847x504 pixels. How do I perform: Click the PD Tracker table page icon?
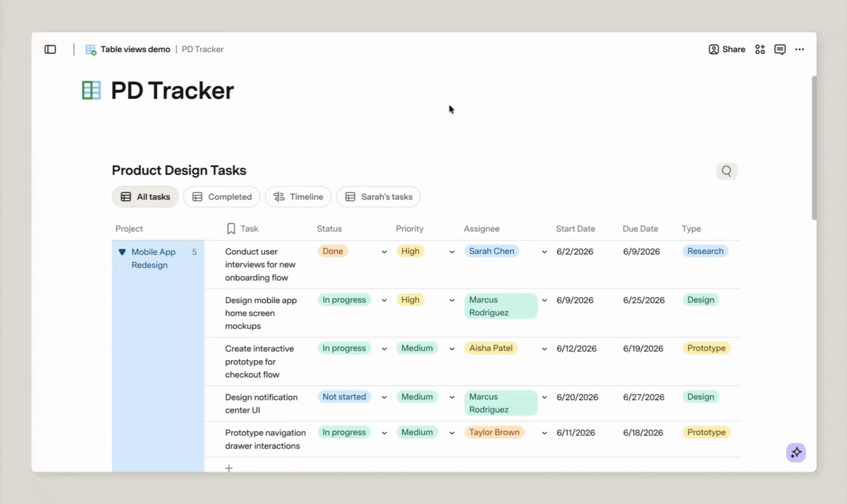click(x=92, y=91)
